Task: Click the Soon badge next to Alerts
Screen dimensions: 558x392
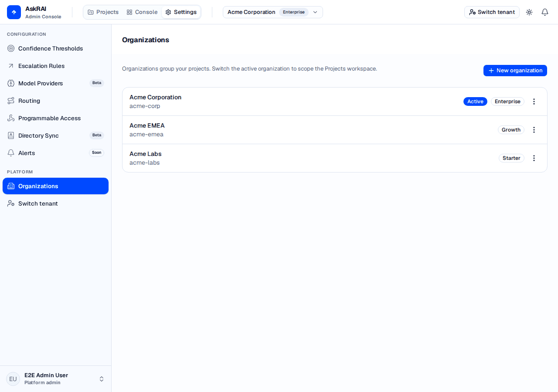Action: (97, 152)
